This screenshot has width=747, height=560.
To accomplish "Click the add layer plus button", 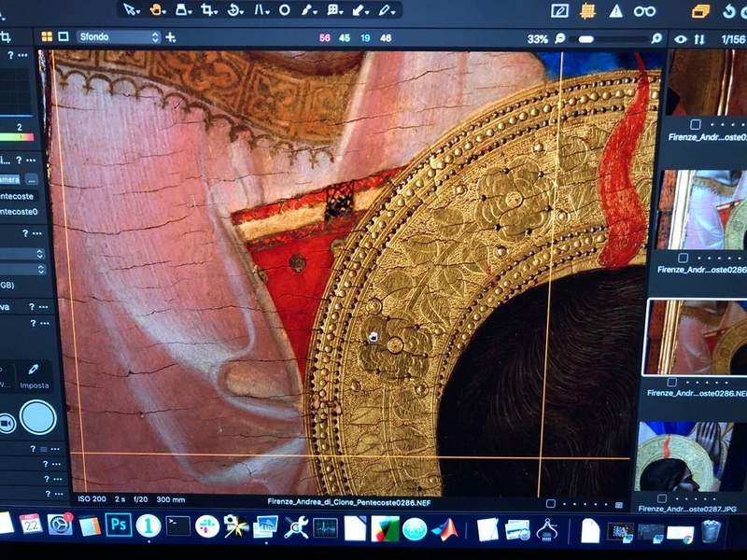I will point(171,37).
